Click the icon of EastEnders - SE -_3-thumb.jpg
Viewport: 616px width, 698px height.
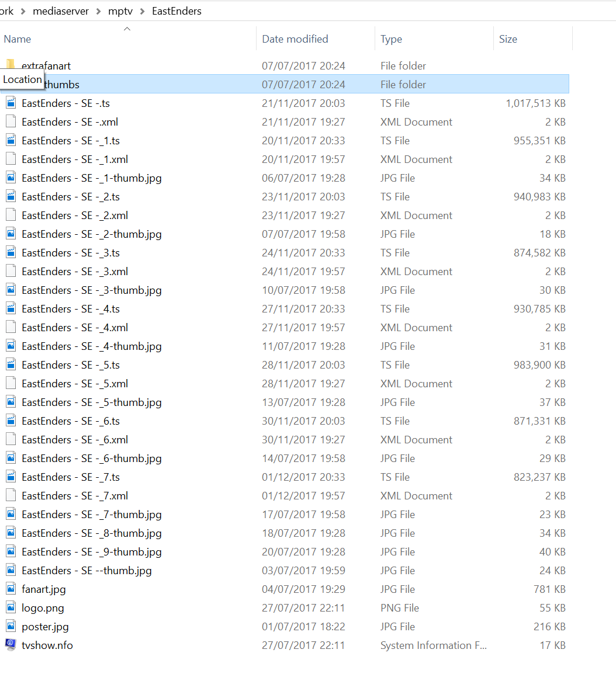coord(11,290)
